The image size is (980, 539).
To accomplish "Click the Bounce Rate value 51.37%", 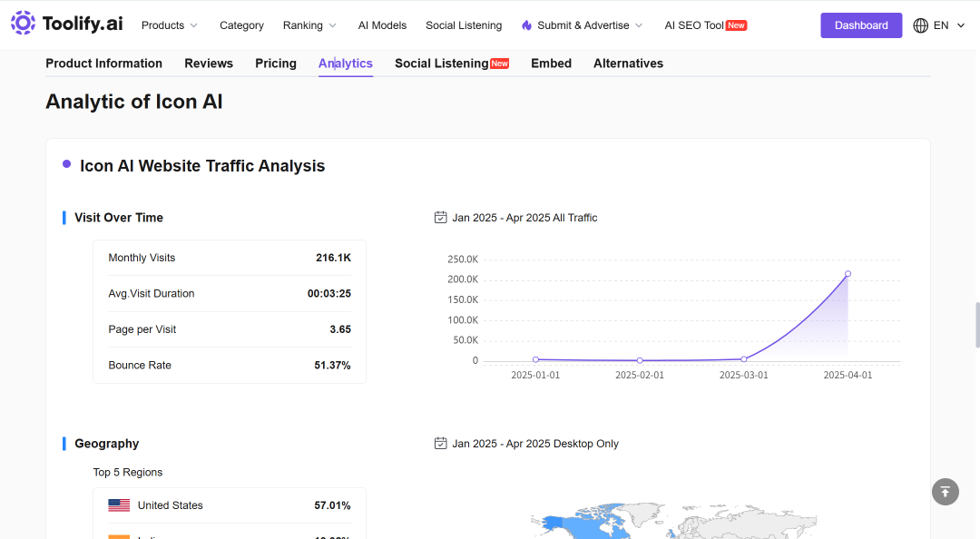I will click(x=332, y=365).
